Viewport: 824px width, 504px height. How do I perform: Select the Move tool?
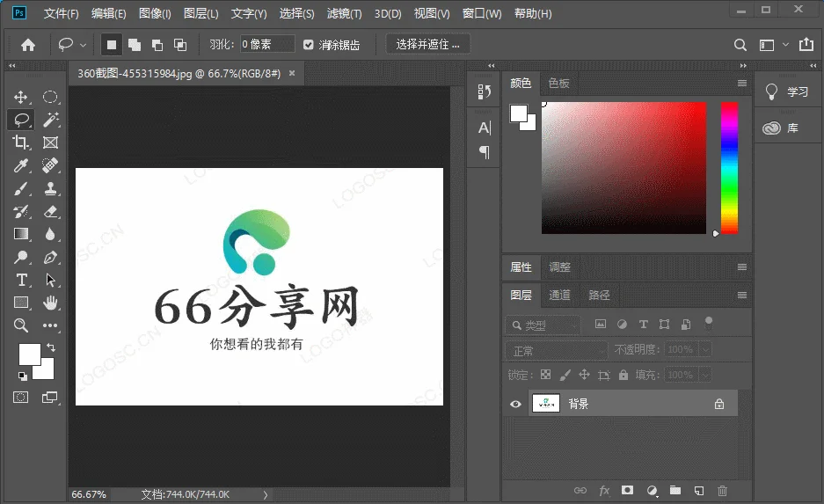point(21,98)
